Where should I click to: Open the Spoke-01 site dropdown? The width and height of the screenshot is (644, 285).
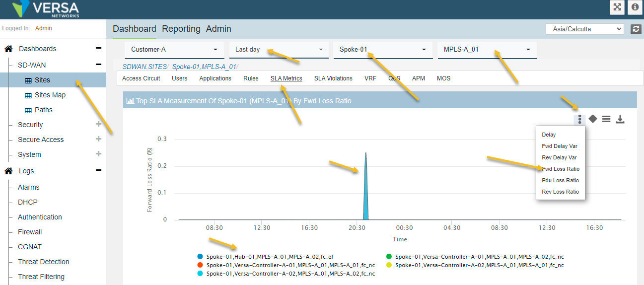[383, 50]
